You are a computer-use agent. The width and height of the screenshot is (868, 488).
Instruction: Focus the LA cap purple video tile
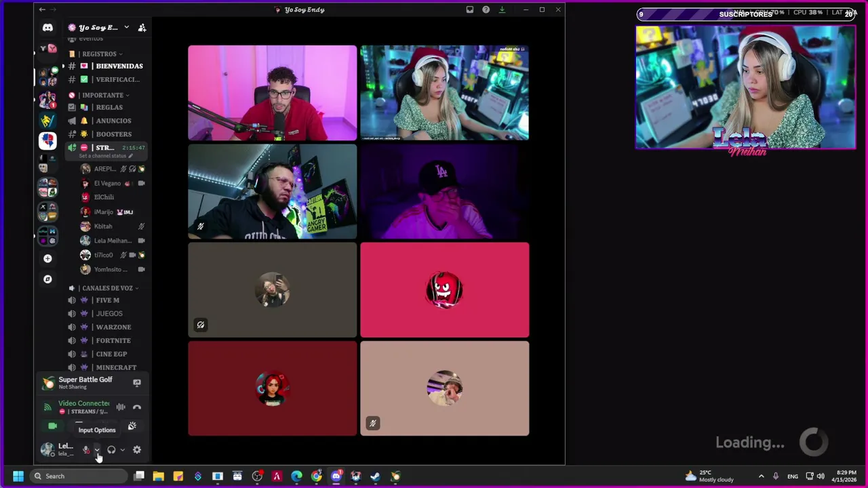[x=445, y=192]
